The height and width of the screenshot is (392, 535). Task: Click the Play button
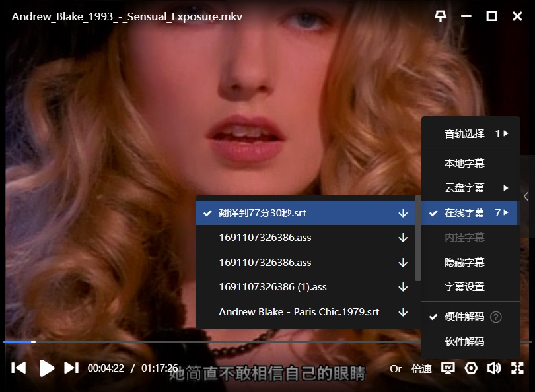[47, 368]
